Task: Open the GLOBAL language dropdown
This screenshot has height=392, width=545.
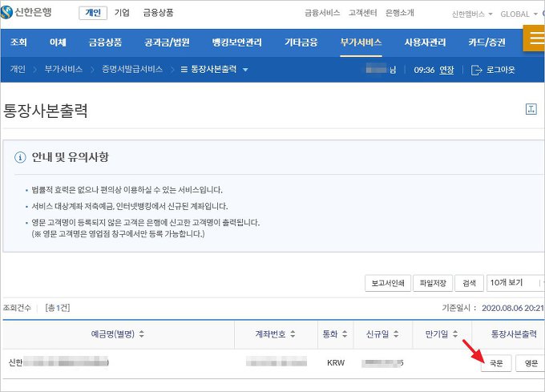Action: (x=537, y=14)
